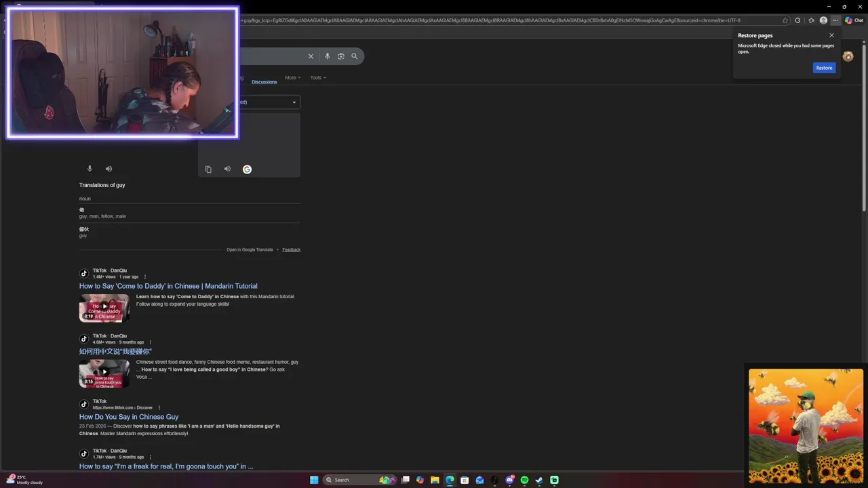Open options for 'Come to Daddy' result
Image resolution: width=868 pixels, height=488 pixels.
144,277
